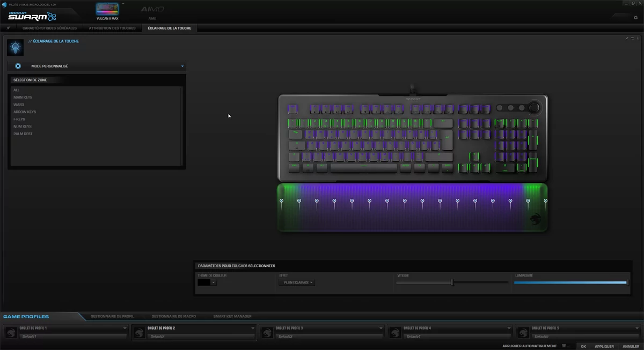The width and height of the screenshot is (644, 350).
Task: Select the volume knob on the keyboard
Action: click(x=535, y=108)
